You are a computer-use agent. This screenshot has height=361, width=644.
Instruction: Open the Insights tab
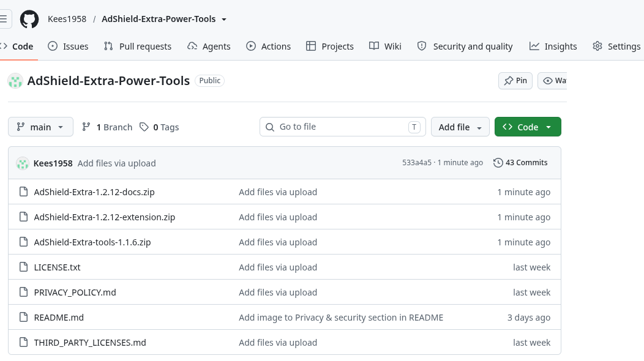pos(553,47)
